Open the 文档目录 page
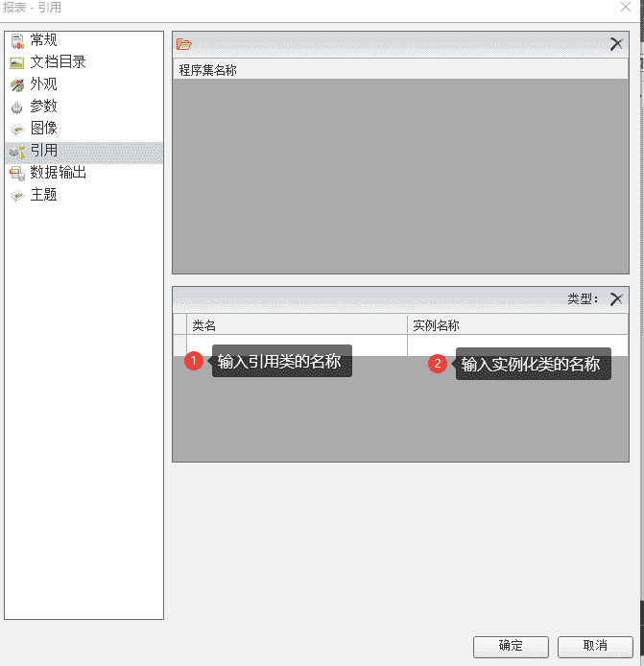 pos(83,62)
